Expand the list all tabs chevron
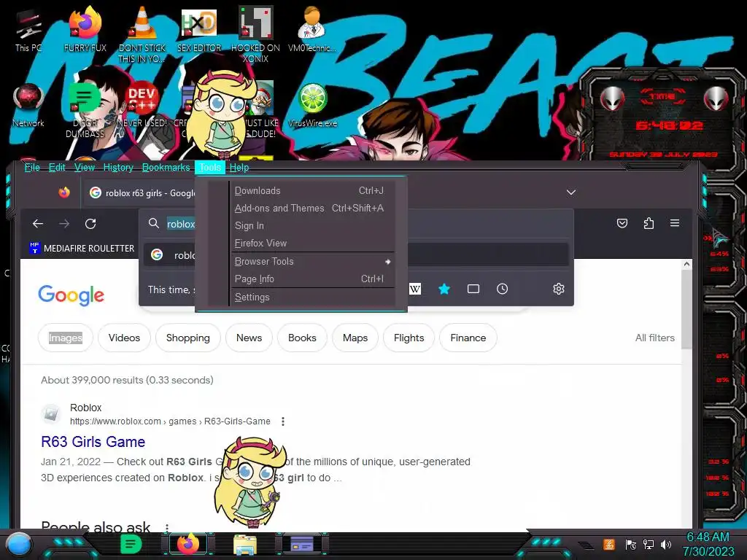Viewport: 747px width, 560px height. [x=570, y=192]
